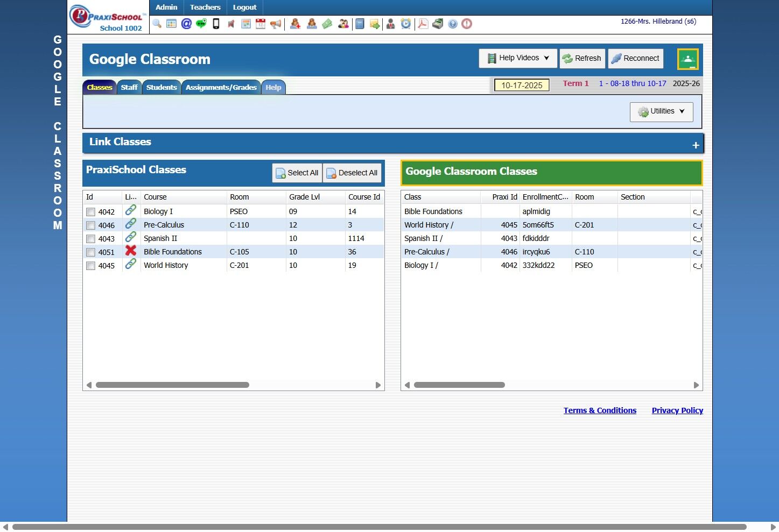Open the email @ icon in toolbar
779x532 pixels.
186,24
